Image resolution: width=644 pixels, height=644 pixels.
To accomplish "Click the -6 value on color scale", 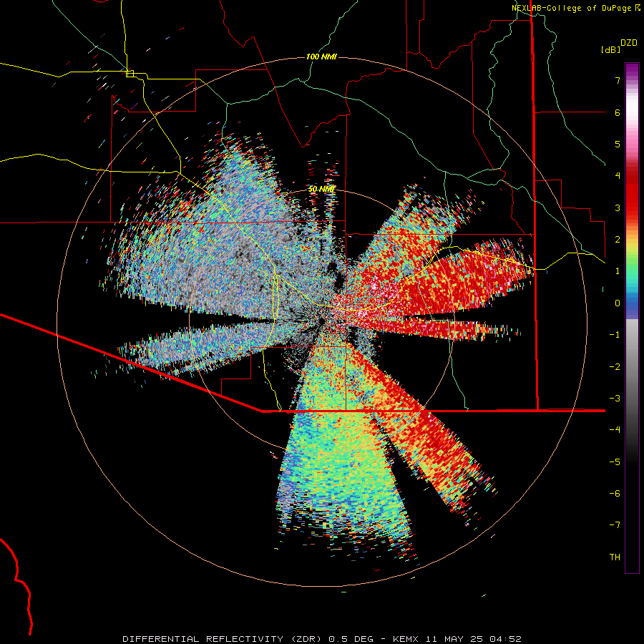I will 615,494.
